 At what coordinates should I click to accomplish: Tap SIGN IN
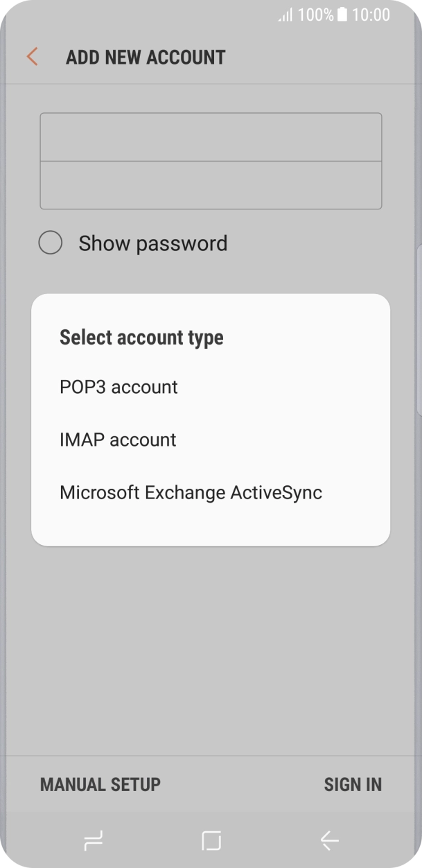click(353, 784)
